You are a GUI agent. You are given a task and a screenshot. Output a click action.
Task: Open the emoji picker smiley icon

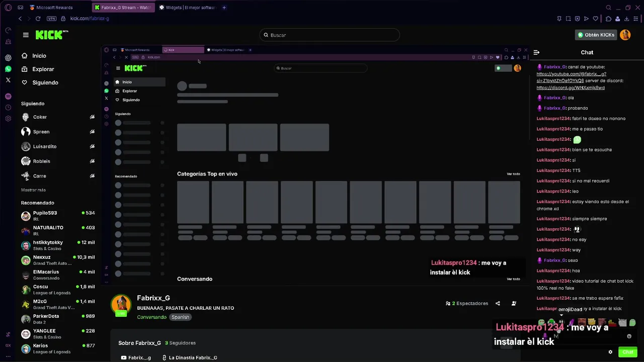[x=629, y=336]
